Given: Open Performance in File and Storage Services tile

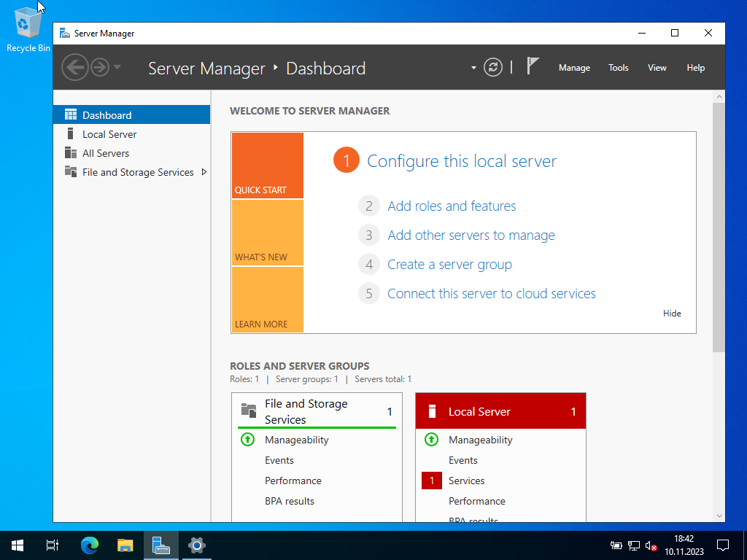Looking at the screenshot, I should click(293, 481).
